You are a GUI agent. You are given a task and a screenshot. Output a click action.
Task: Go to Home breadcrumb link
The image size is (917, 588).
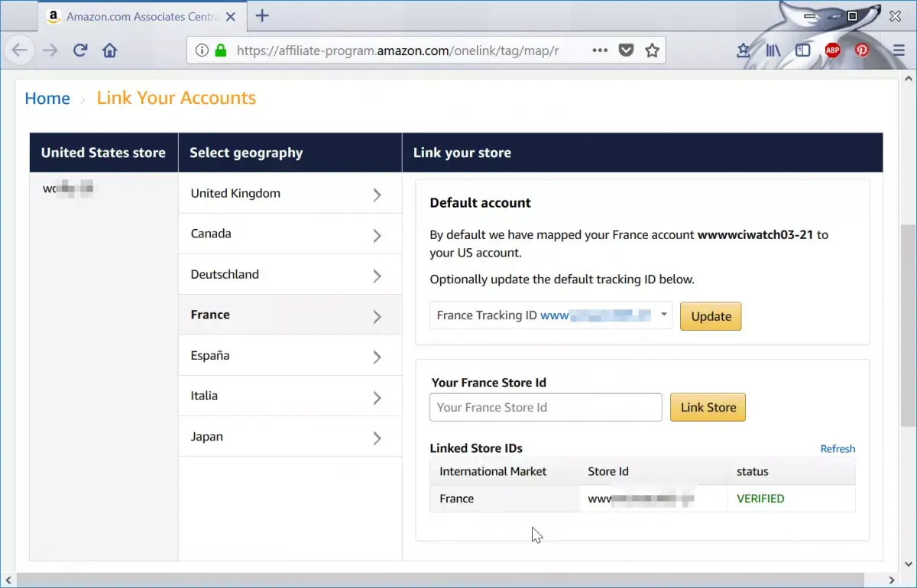coord(47,99)
